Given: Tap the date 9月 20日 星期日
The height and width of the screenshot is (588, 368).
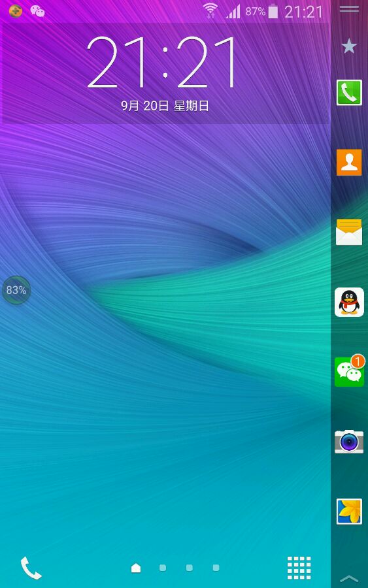Looking at the screenshot, I should tap(165, 106).
